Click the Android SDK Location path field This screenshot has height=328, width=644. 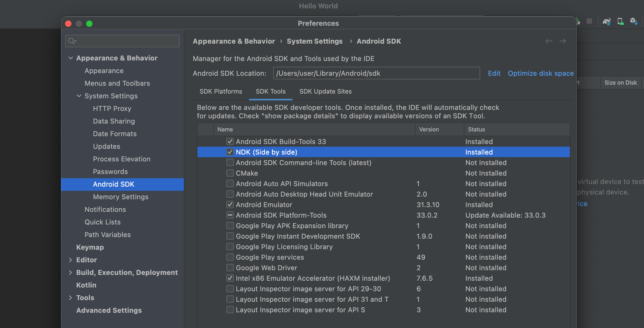click(376, 73)
